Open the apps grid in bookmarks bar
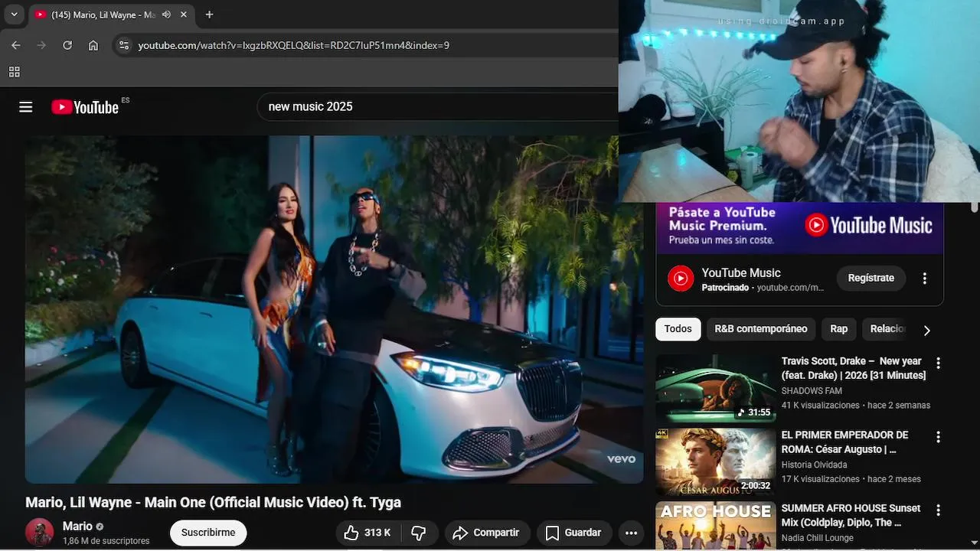The width and height of the screenshot is (980, 551). click(14, 72)
